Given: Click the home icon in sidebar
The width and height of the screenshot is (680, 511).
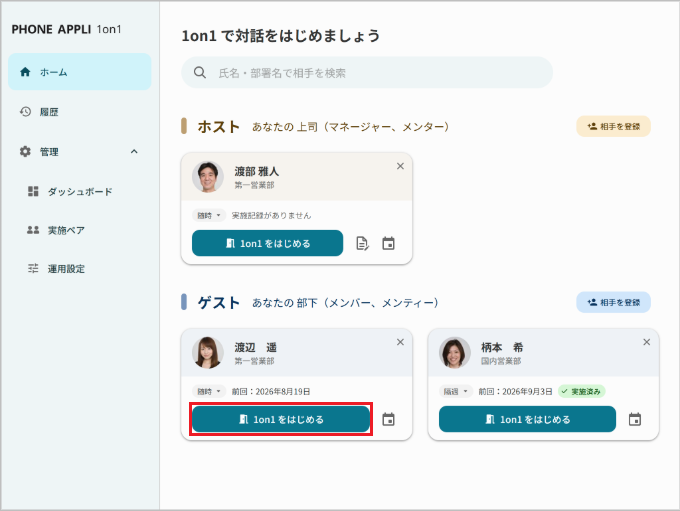Looking at the screenshot, I should (25, 72).
